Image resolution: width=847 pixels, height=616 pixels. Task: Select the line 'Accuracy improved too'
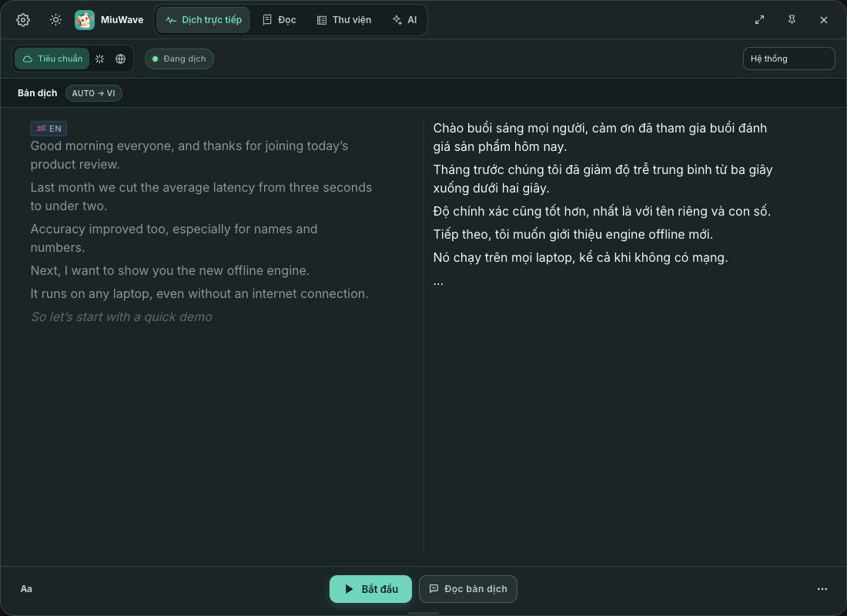174,238
